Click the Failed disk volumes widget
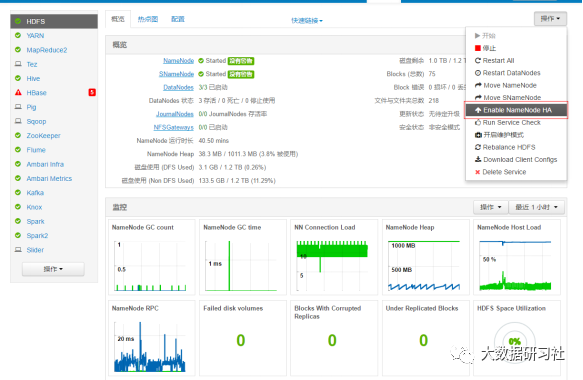The width and height of the screenshot is (583, 380). click(x=243, y=338)
